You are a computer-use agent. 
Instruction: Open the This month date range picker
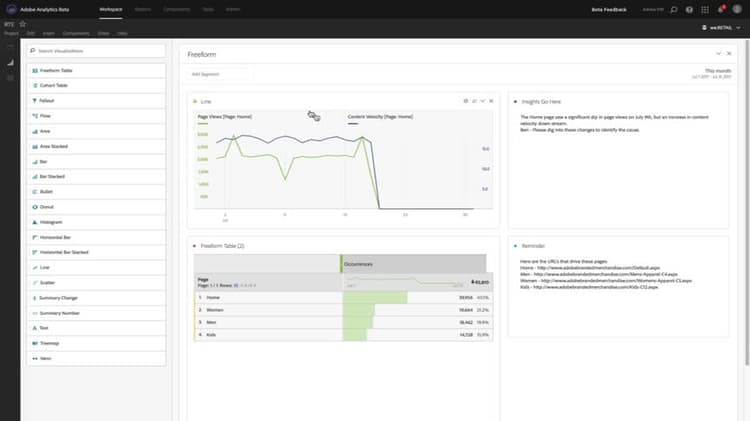click(711, 73)
